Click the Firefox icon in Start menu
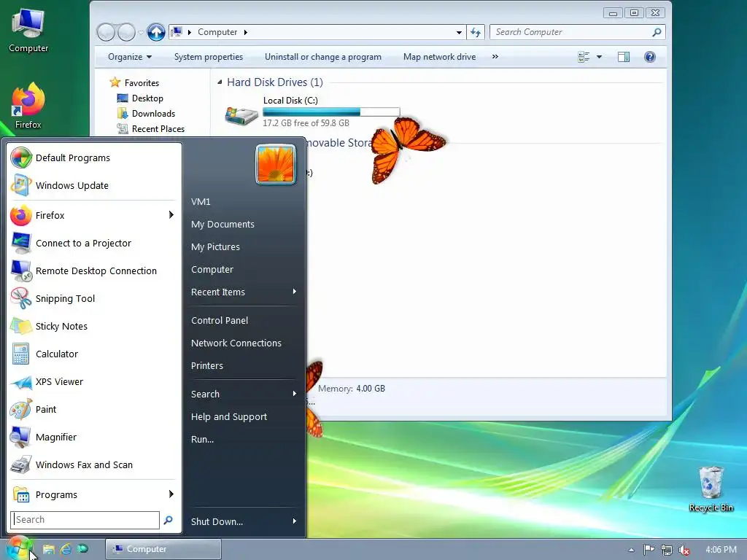Viewport: 747px width, 560px height. pyautogui.click(x=21, y=215)
